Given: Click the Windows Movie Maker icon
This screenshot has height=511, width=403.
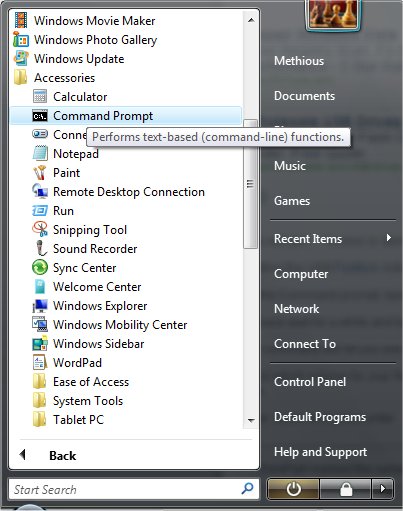Looking at the screenshot, I should tap(21, 20).
